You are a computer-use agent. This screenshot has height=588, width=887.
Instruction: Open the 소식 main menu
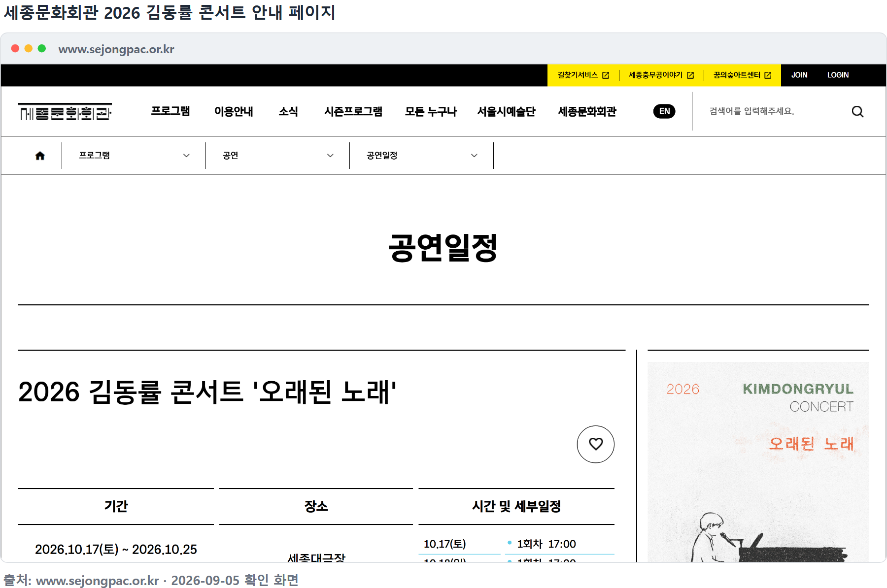pos(288,111)
